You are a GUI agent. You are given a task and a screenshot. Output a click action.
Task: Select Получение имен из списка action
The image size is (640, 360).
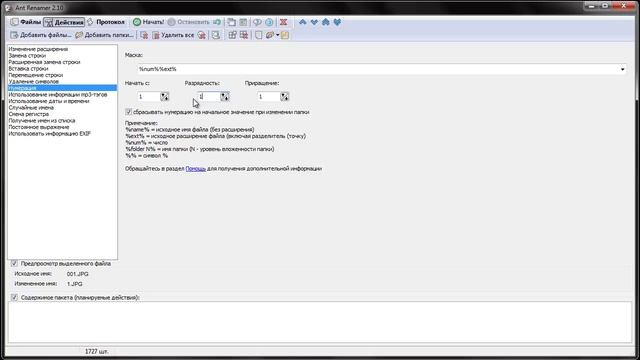pyautogui.click(x=42, y=121)
